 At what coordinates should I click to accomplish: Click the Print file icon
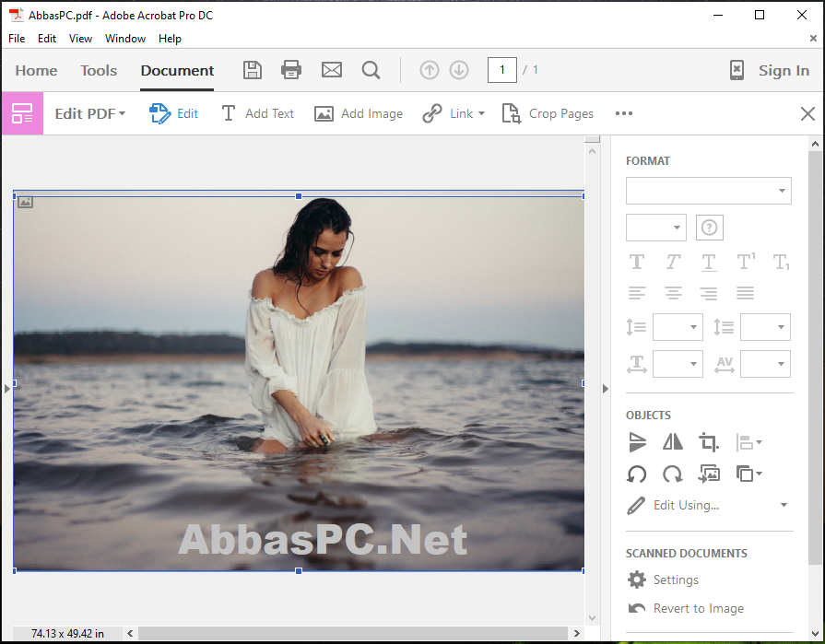click(291, 70)
